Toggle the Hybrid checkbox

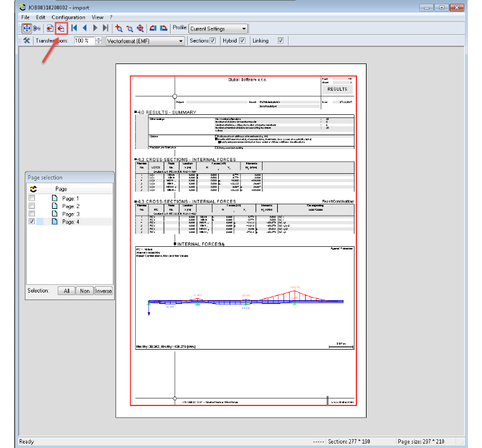[x=242, y=41]
